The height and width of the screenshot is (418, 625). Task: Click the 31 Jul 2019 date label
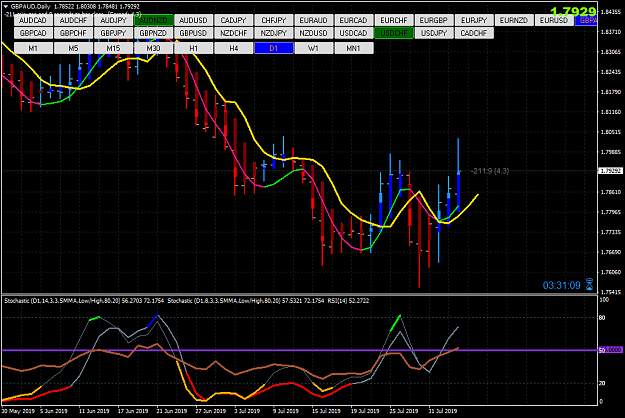tap(442, 411)
